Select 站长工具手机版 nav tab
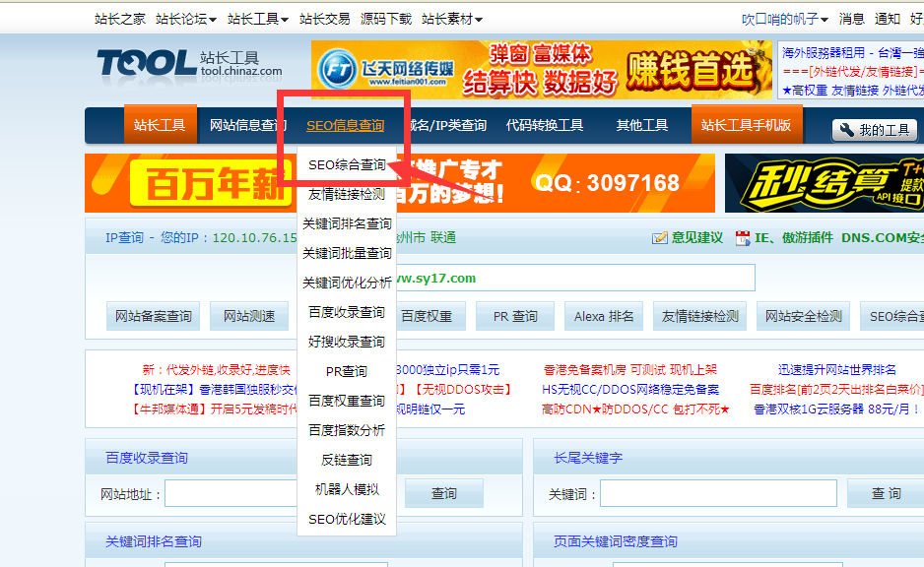The height and width of the screenshot is (567, 924). pos(746,125)
